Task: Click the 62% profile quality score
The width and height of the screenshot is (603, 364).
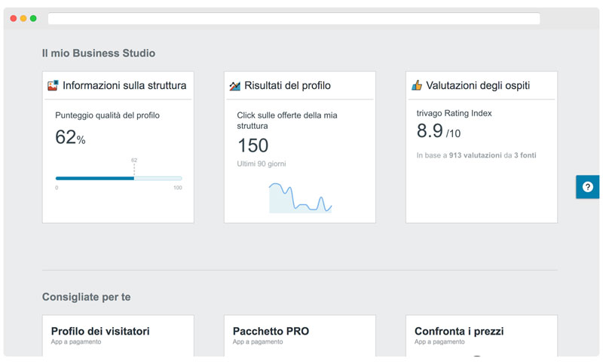Action: 70,138
